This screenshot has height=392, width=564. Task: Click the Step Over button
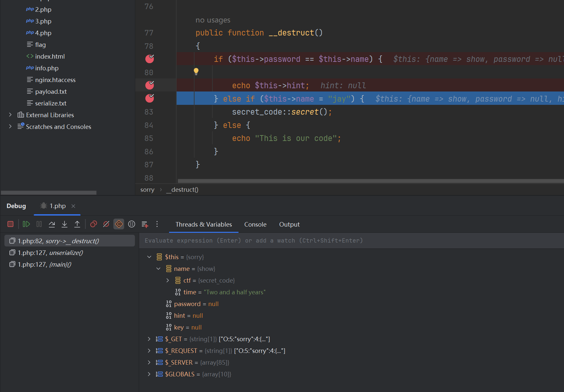[52, 224]
